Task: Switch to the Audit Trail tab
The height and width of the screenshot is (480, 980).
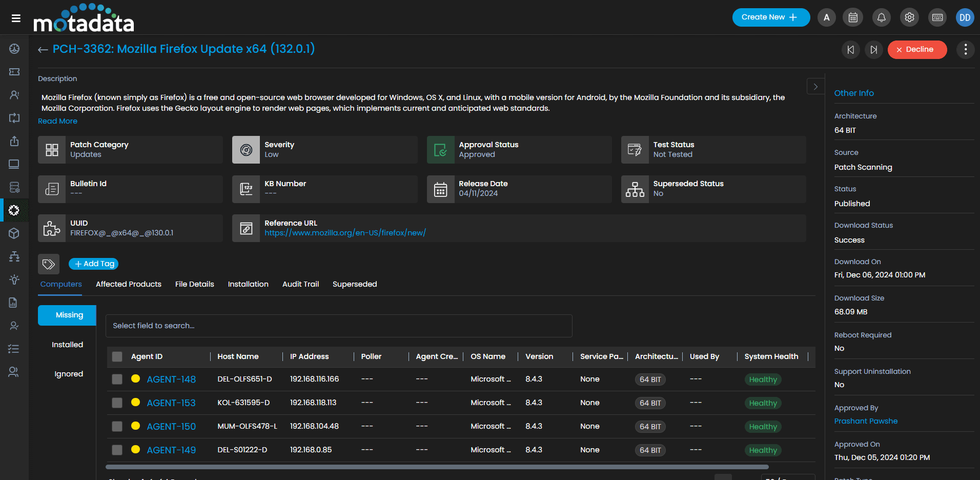Action: point(300,284)
